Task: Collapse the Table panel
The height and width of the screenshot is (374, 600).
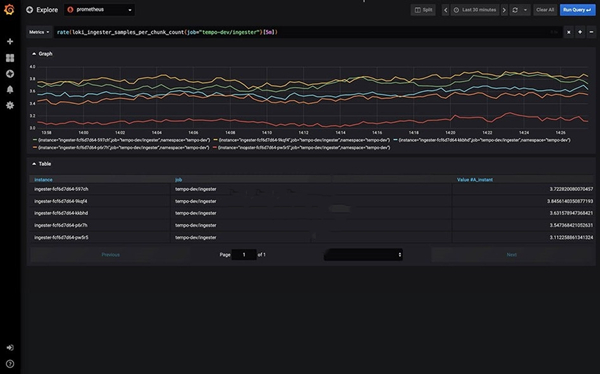Action: click(41, 164)
